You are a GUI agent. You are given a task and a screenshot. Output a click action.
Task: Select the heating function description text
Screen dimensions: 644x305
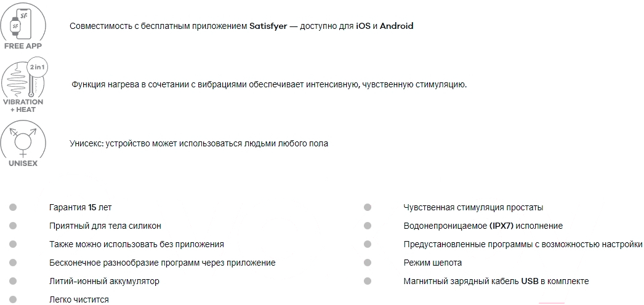click(x=269, y=84)
